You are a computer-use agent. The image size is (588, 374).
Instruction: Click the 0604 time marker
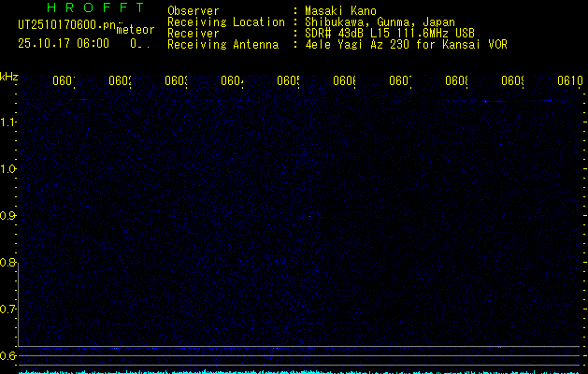pos(232,80)
